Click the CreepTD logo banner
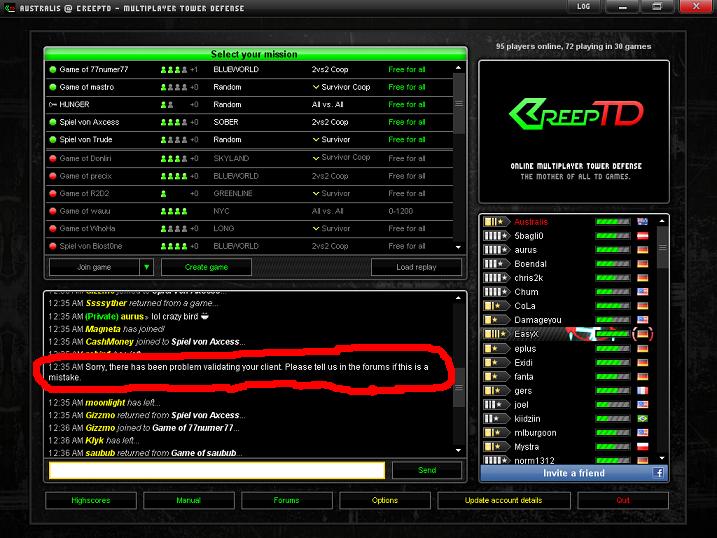The width and height of the screenshot is (717, 538). click(x=574, y=132)
